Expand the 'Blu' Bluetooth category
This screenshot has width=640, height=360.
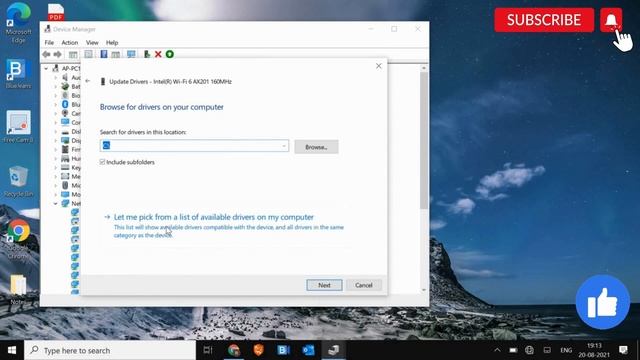[x=56, y=104]
